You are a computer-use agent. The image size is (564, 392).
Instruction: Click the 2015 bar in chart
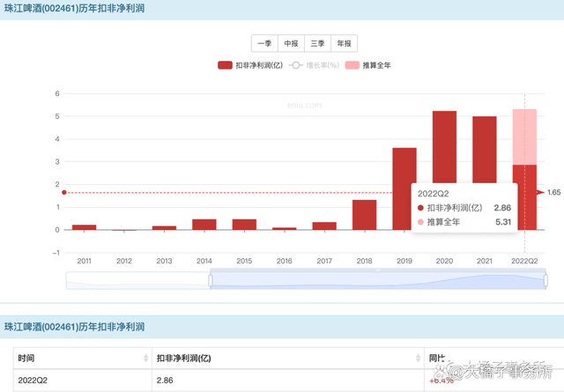pyautogui.click(x=244, y=225)
